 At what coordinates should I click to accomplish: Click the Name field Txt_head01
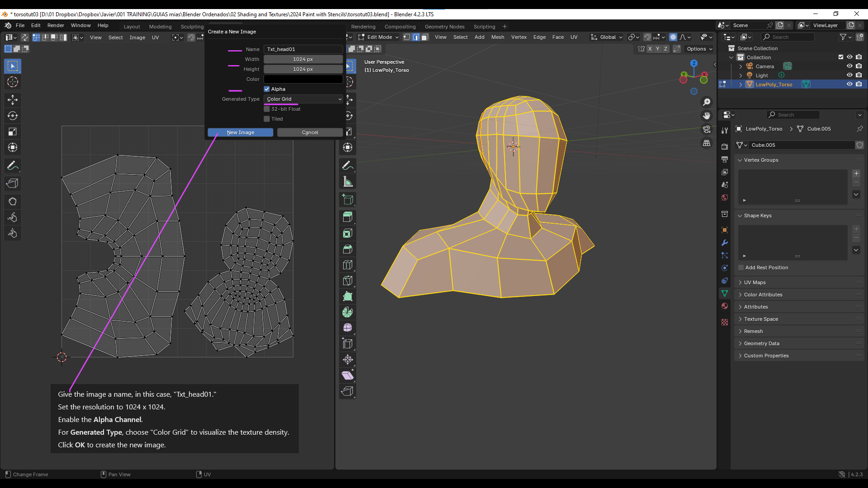(x=303, y=49)
